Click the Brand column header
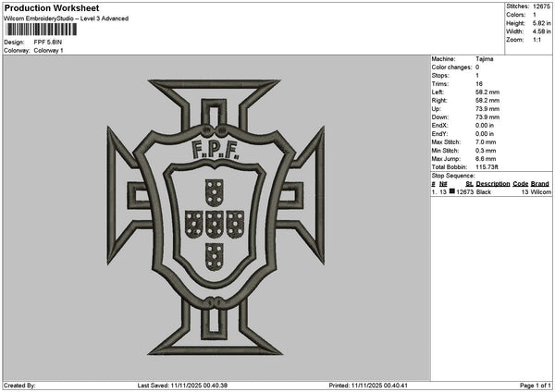The image size is (555, 392). [x=540, y=184]
